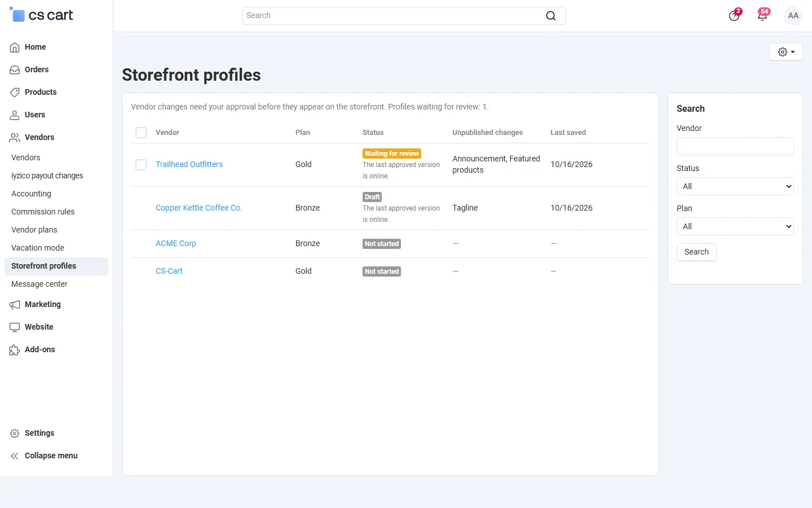Click the Orders inbox icon
This screenshot has height=508, width=812.
pos(15,70)
